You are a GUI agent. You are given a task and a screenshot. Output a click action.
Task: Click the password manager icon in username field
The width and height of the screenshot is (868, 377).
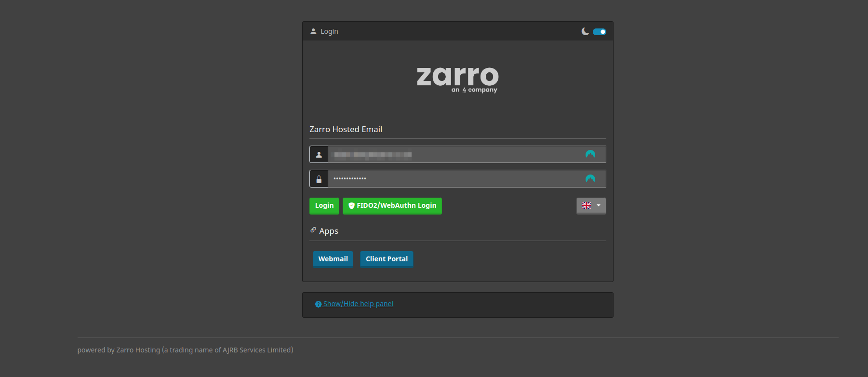(x=590, y=154)
